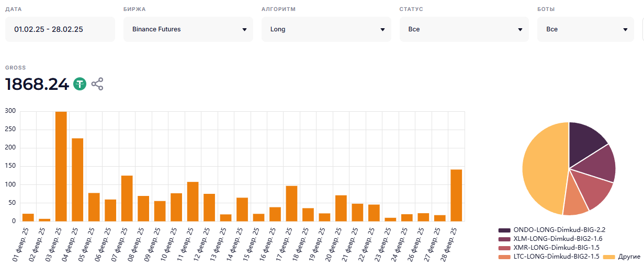Click the bar for 28 февр. 25
This screenshot has height=267, width=644.
[456, 195]
